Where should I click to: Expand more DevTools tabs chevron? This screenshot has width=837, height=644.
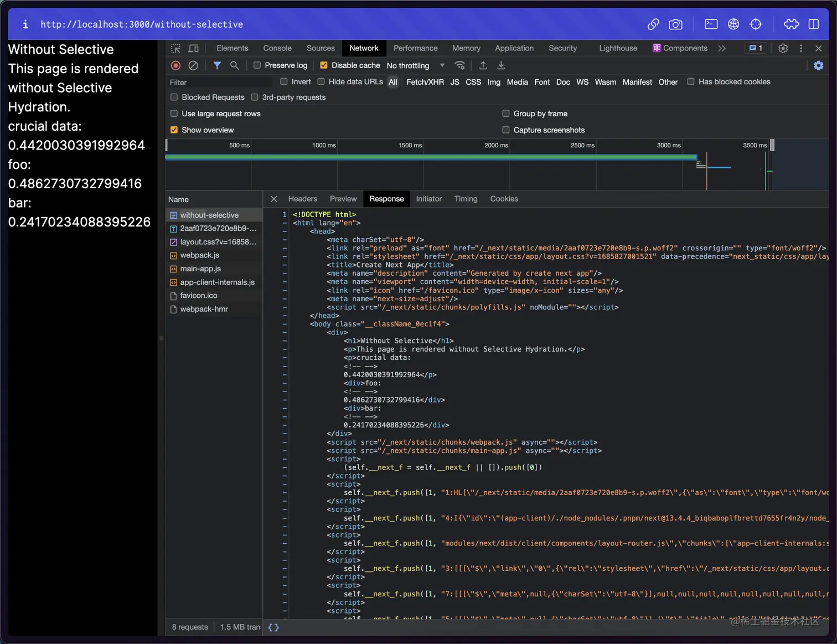[722, 49]
